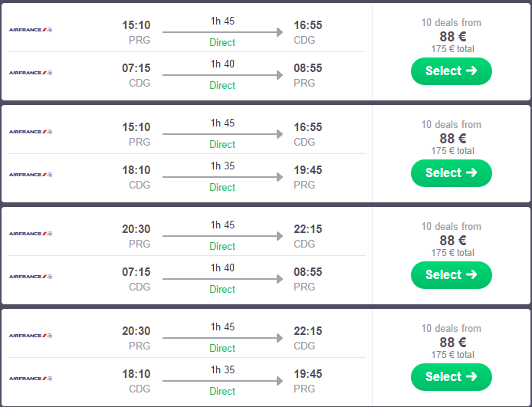Click the 88 € price in the first result
Viewport: 532px width, 407px height.
click(452, 36)
